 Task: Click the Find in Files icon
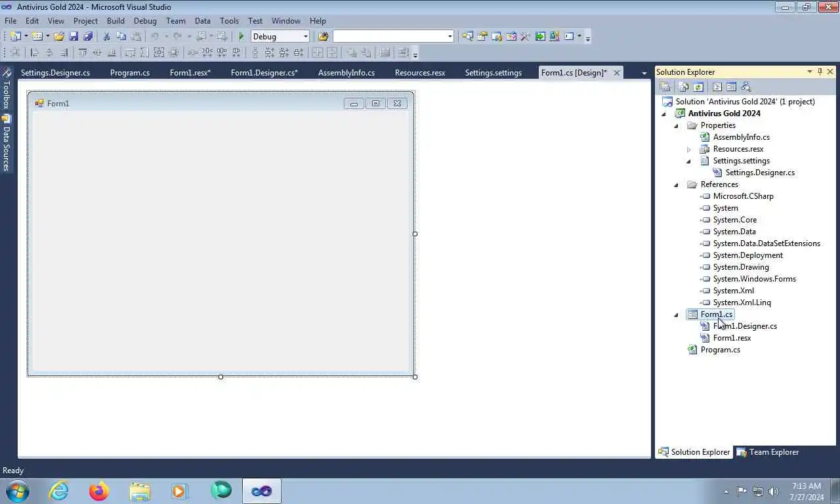coord(323,37)
